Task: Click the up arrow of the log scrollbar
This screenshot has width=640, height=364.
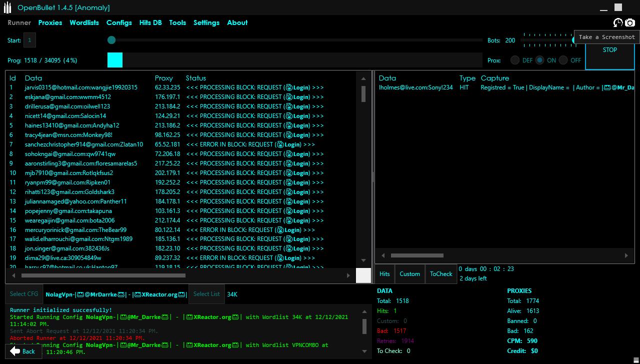Action: coord(364,312)
